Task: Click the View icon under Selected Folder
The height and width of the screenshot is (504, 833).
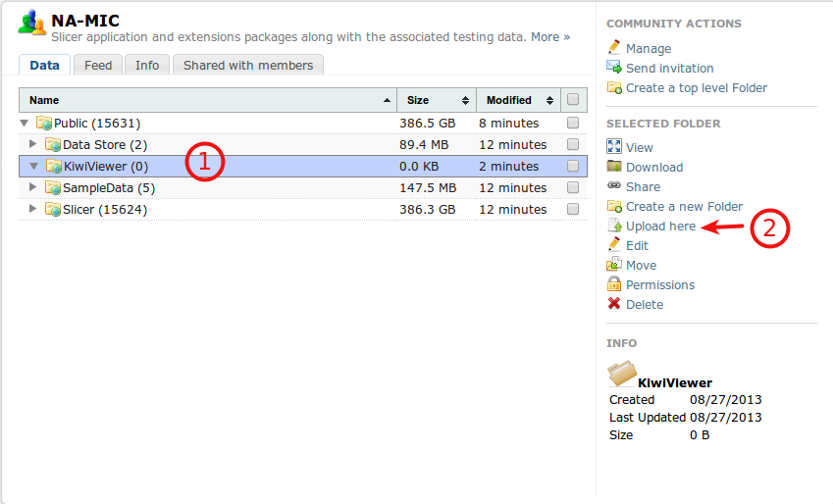Action: pos(614,147)
